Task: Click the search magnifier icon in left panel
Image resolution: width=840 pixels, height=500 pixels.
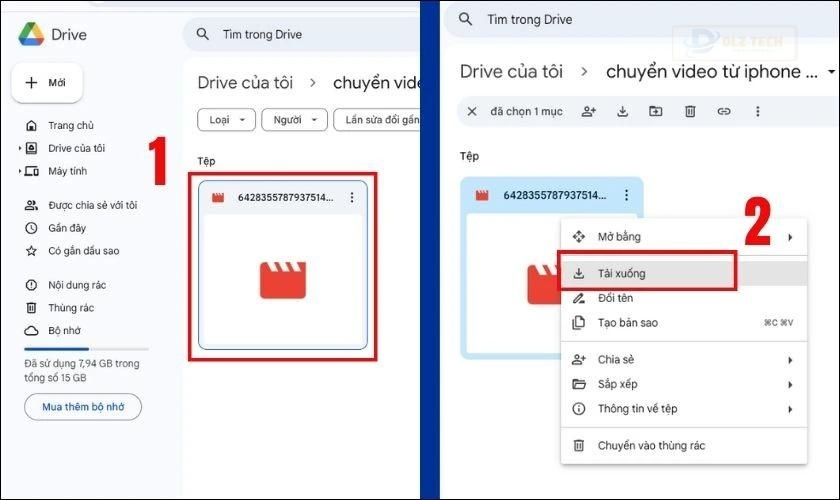Action: tap(202, 34)
